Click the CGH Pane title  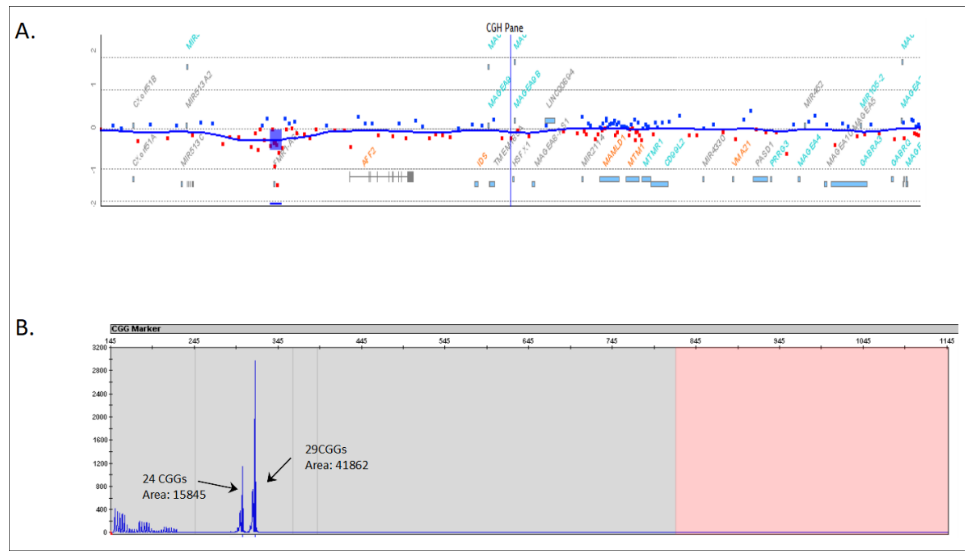tap(504, 28)
